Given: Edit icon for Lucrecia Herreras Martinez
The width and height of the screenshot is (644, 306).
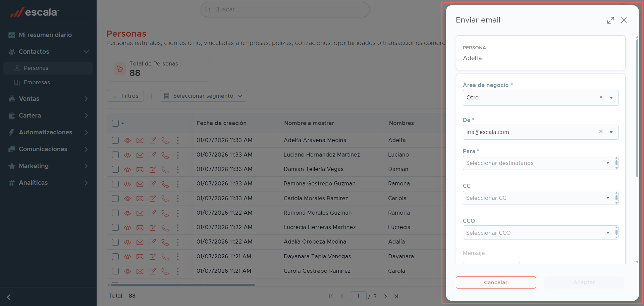Looking at the screenshot, I should tap(153, 227).
